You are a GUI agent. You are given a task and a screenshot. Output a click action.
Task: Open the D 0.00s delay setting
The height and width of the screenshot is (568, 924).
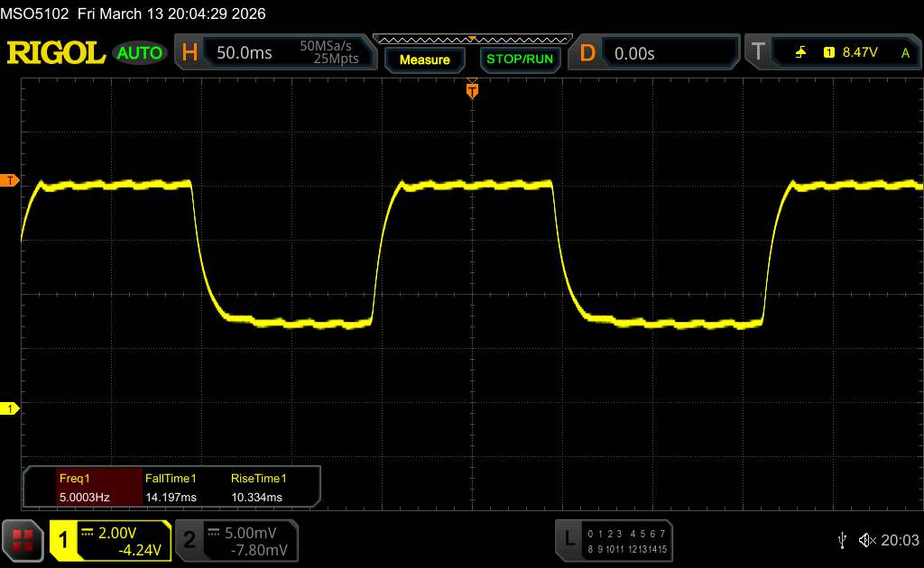[634, 53]
